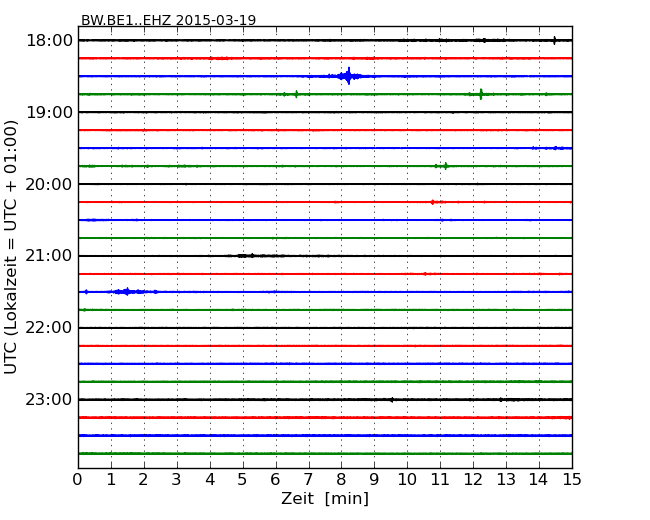Click x-axis tick label 7

[x=308, y=480]
